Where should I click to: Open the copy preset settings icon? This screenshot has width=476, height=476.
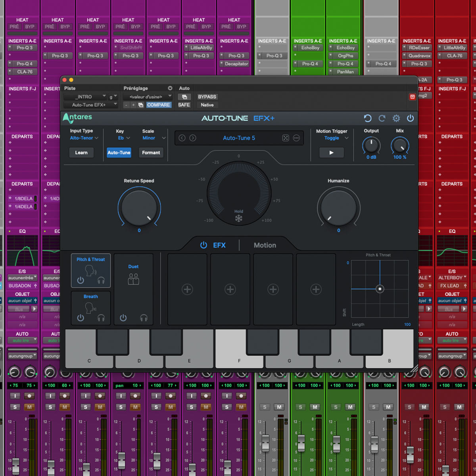click(x=140, y=105)
